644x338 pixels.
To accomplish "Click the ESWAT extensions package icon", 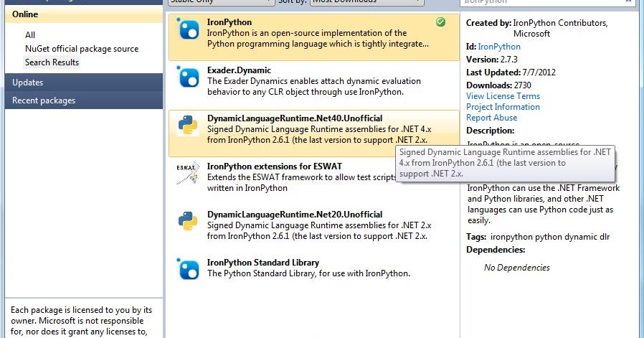I will (x=188, y=173).
